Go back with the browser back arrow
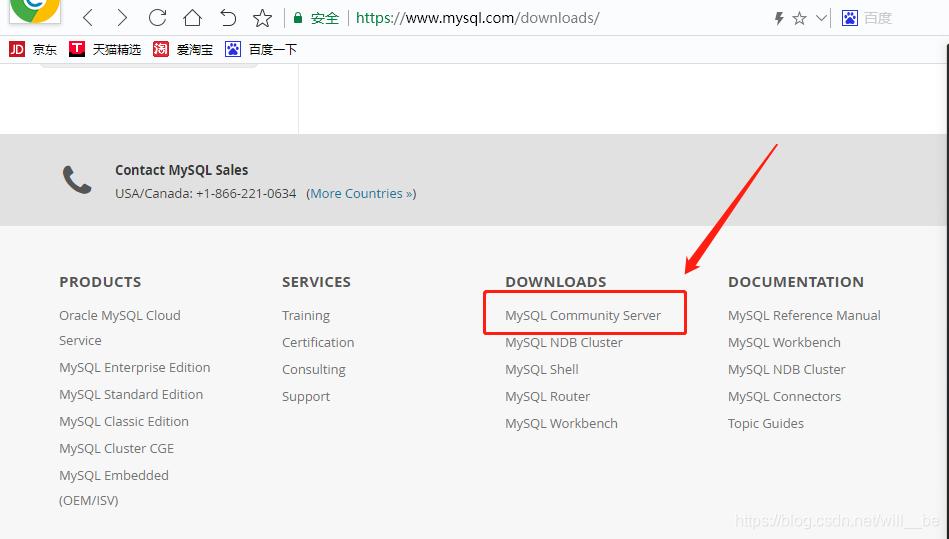The width and height of the screenshot is (949, 539). [88, 18]
